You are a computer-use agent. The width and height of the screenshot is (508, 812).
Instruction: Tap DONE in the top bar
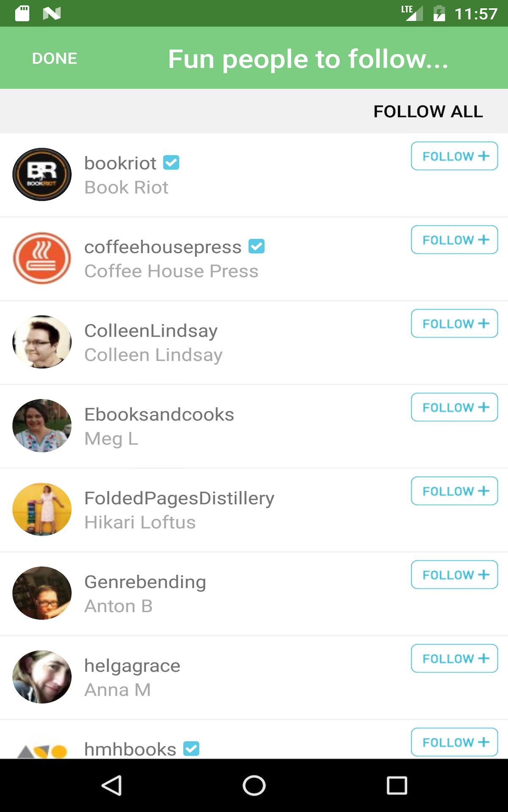[54, 58]
